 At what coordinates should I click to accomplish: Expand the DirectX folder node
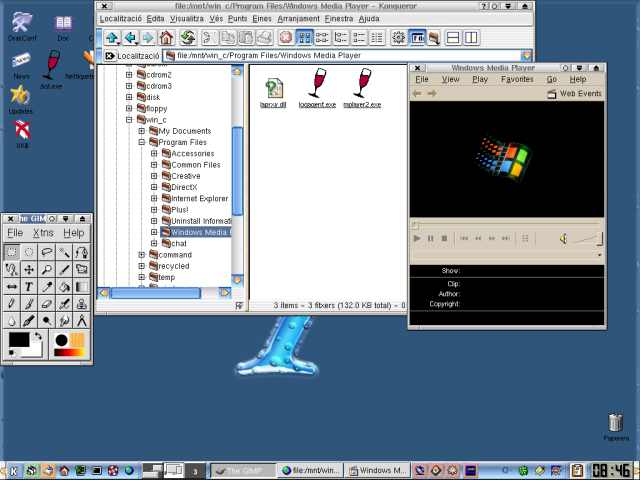tap(154, 187)
